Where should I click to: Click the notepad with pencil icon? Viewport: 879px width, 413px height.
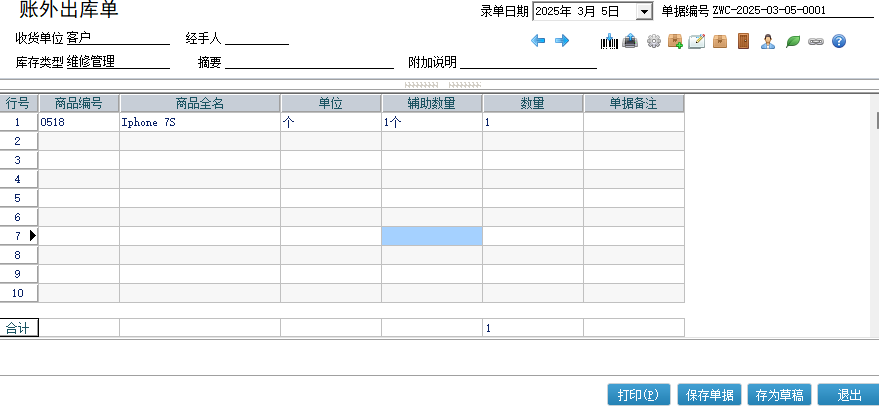tap(697, 41)
